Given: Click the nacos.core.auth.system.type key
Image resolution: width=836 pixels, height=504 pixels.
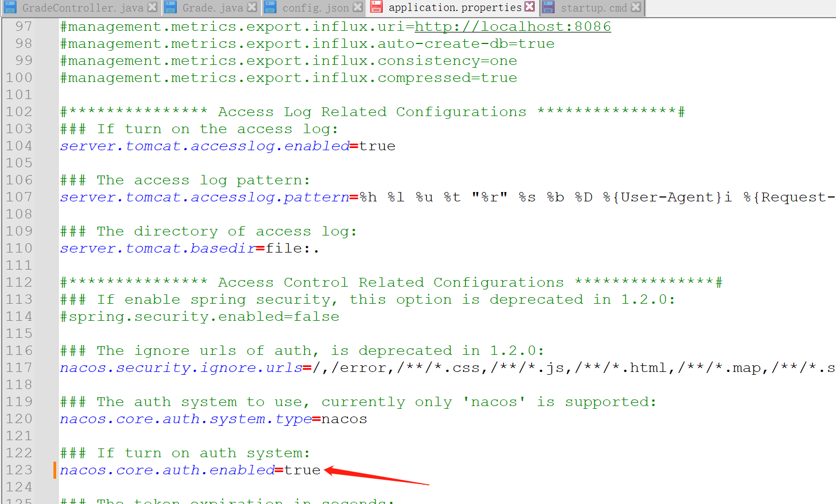Looking at the screenshot, I should 186,419.
